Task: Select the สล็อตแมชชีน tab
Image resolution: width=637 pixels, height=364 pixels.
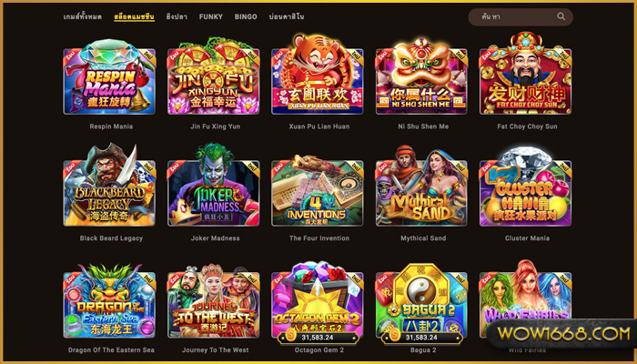Action: pyautogui.click(x=134, y=16)
